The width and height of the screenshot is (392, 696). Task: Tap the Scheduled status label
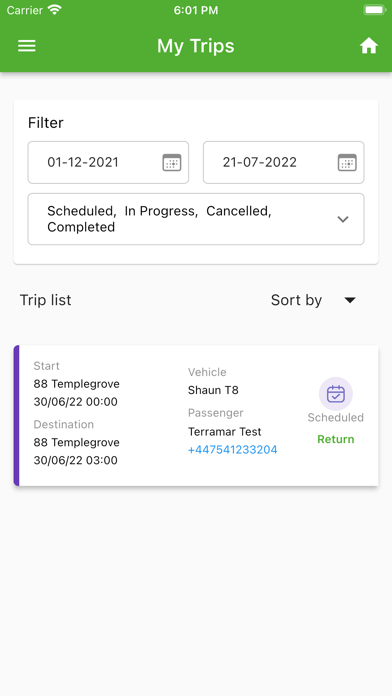(x=336, y=417)
